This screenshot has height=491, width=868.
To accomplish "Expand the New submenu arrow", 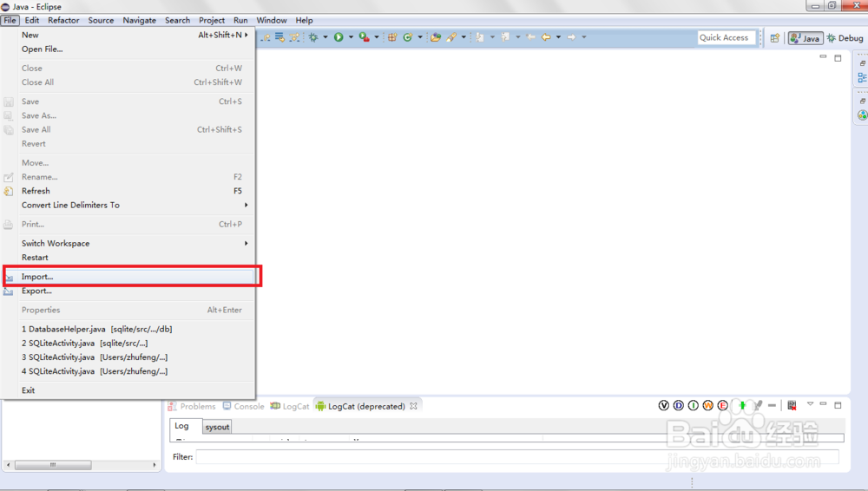I will click(x=247, y=35).
